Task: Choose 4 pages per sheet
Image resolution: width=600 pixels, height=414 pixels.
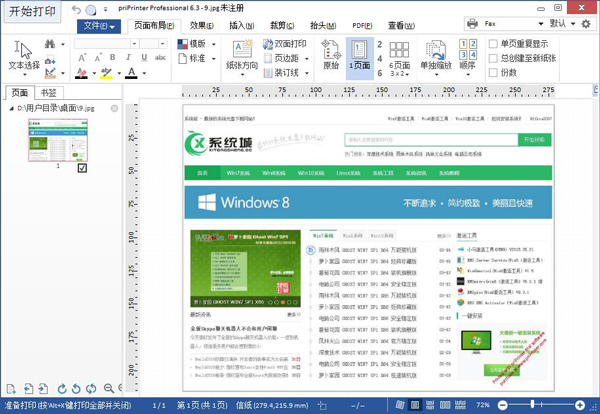Action: [x=380, y=59]
